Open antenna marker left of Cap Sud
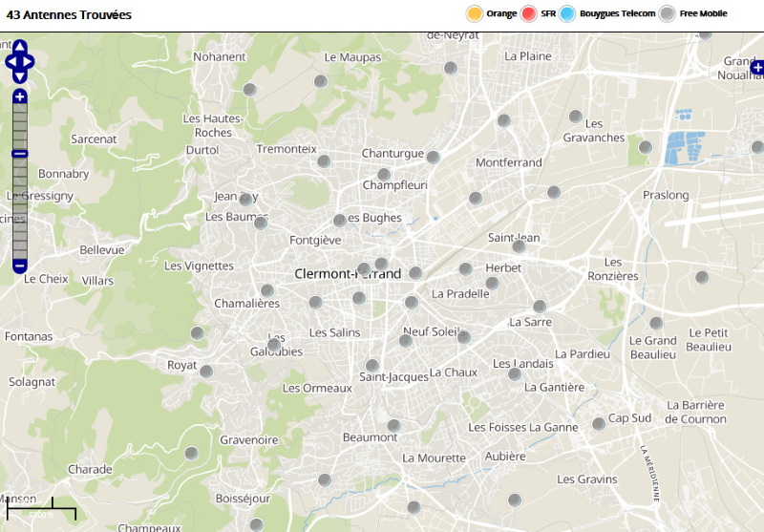This screenshot has height=532, width=764. [599, 422]
